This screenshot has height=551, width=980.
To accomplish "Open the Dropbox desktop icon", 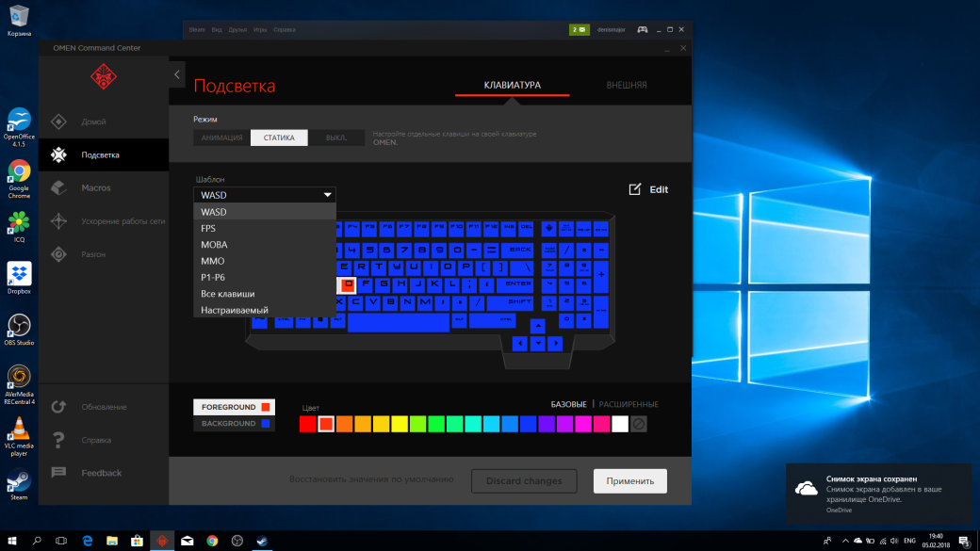I will coord(19,278).
